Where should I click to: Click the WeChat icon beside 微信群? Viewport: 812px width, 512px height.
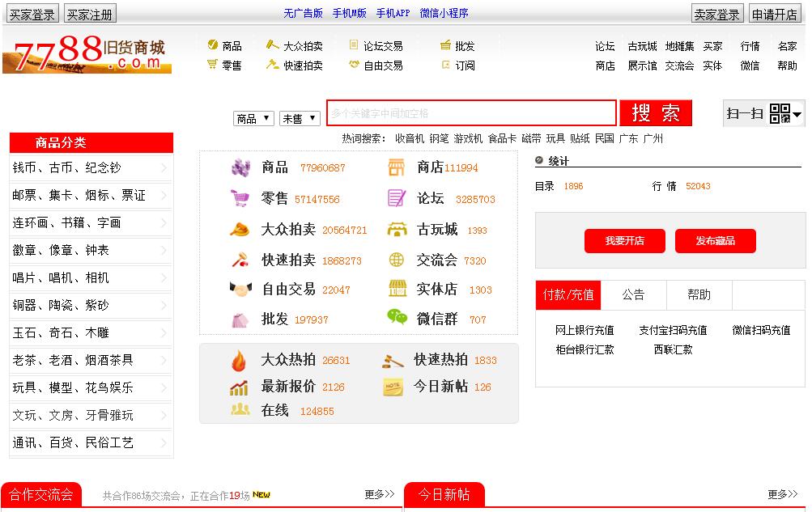397,318
